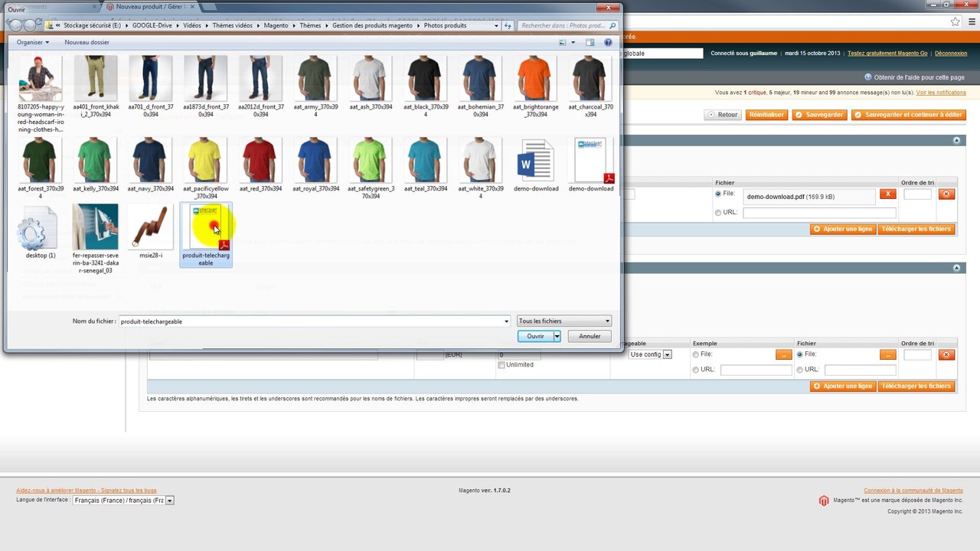Go to Stockage sécurisé (E:) in the breadcrumb
The width and height of the screenshot is (980, 551).
point(92,25)
